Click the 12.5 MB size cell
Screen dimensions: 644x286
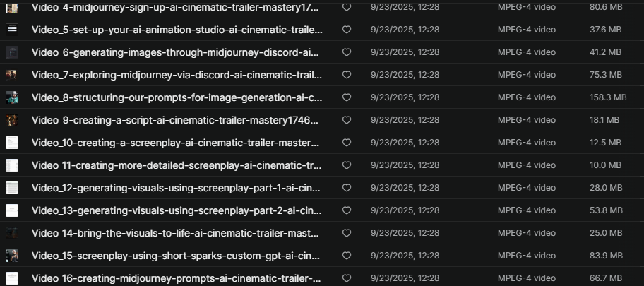tap(605, 143)
